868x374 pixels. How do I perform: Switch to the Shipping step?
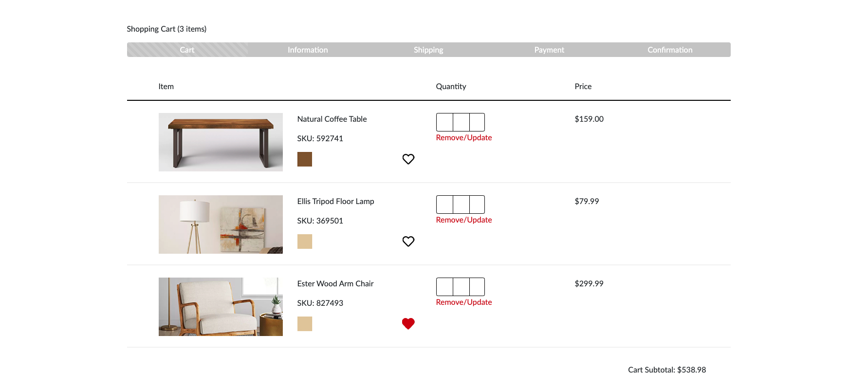tap(428, 50)
